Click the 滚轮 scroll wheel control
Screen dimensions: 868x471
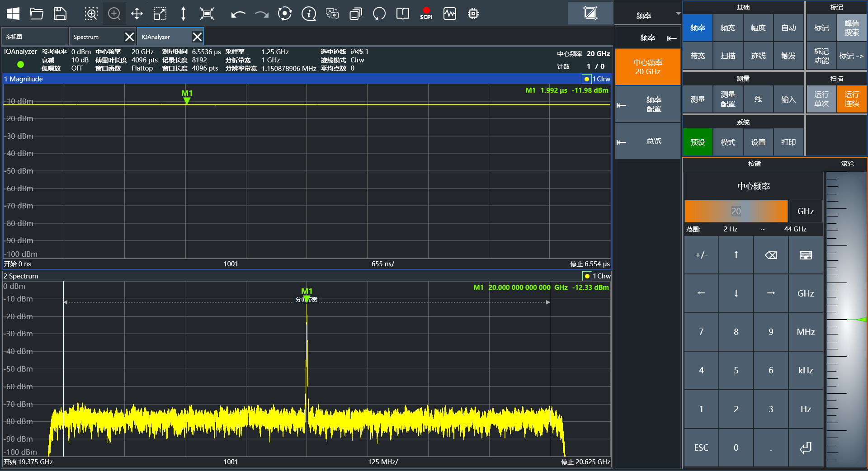[846, 319]
